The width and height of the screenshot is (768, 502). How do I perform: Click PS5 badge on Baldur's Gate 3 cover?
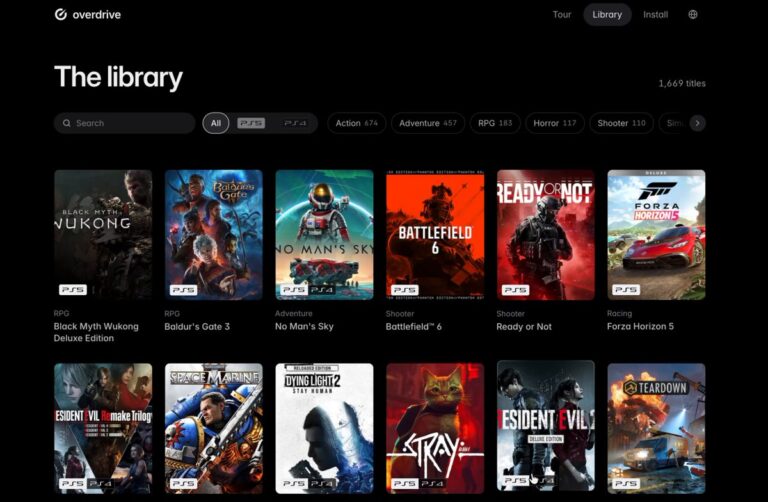[x=184, y=290]
